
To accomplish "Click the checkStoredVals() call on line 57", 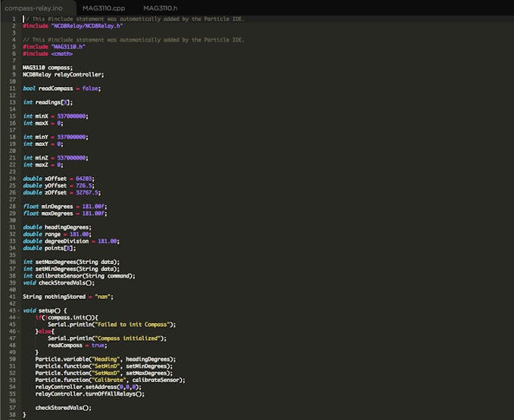I will pos(63,407).
